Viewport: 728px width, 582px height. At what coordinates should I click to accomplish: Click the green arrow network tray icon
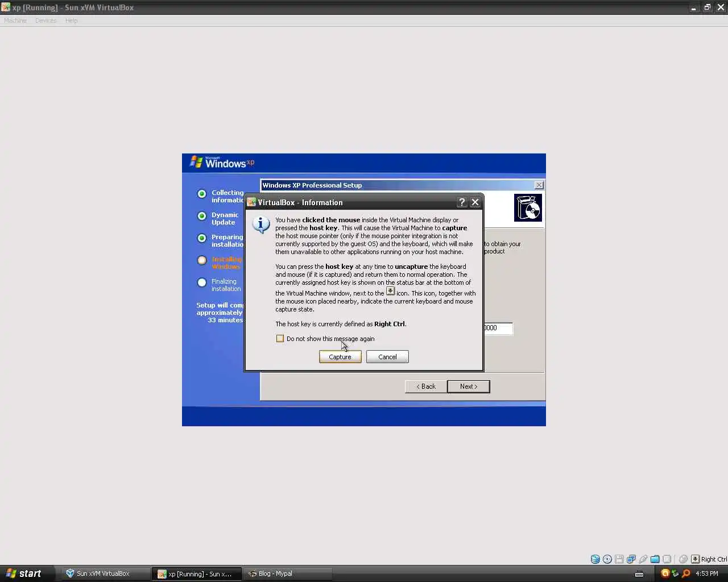coord(675,573)
